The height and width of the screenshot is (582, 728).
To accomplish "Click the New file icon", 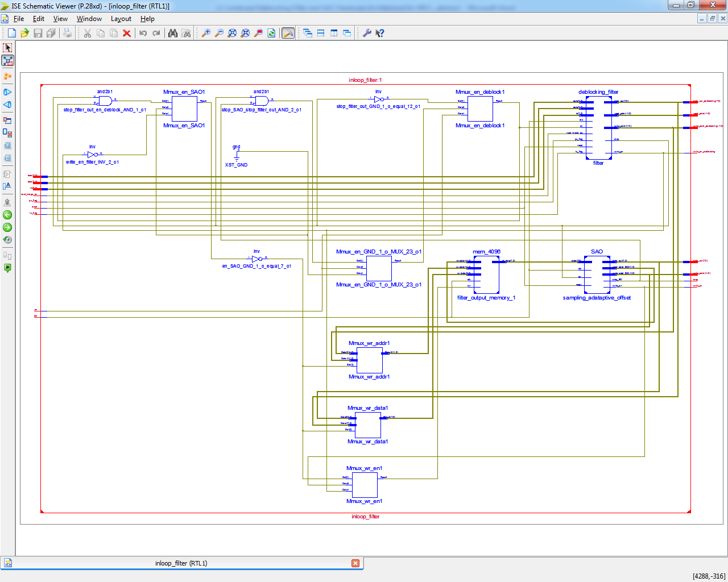I will click(x=11, y=33).
